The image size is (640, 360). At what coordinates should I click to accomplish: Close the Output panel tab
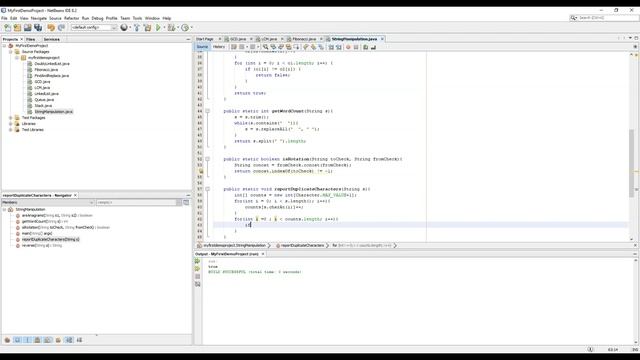(x=263, y=254)
